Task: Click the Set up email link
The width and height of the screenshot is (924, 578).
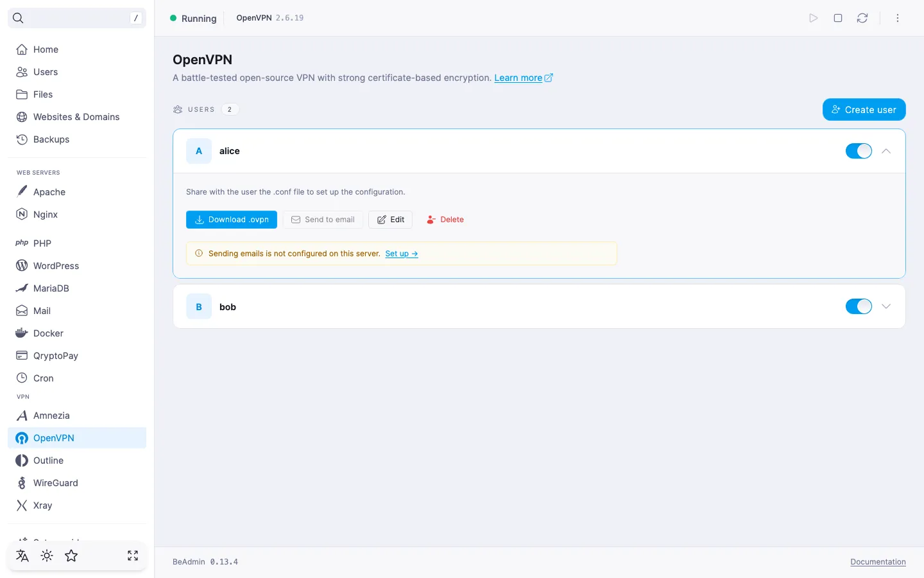Action: coord(402,254)
